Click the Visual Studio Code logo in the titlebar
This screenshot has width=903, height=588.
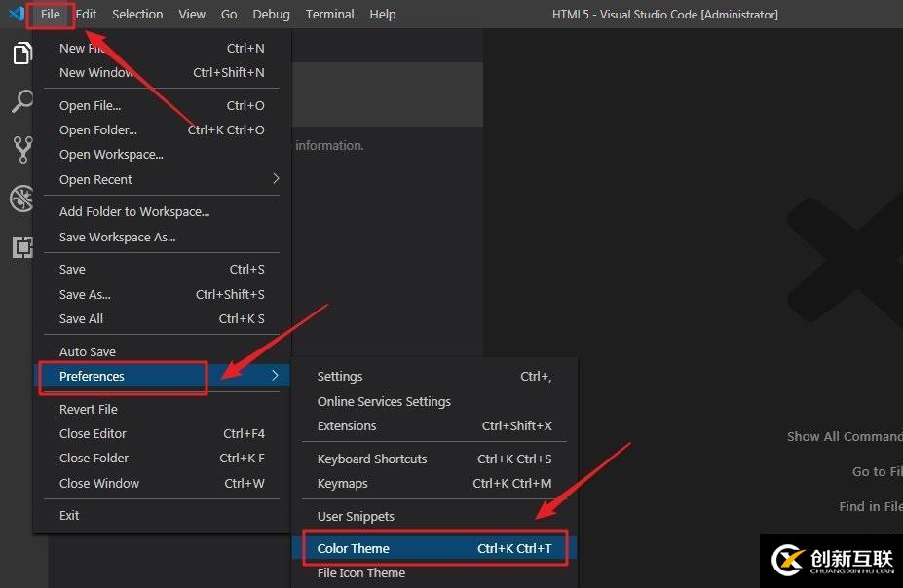pyautogui.click(x=13, y=14)
